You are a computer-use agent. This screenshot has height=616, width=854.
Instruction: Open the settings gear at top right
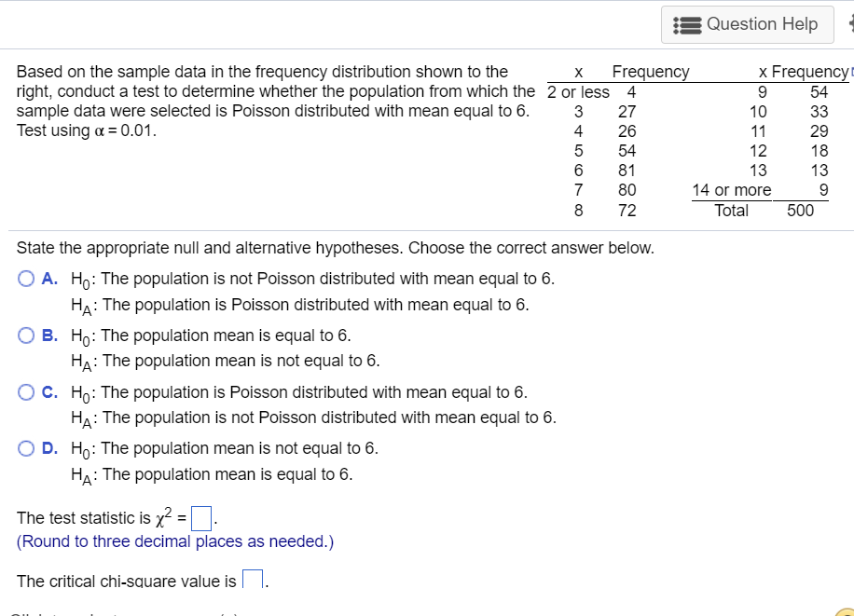[849, 24]
